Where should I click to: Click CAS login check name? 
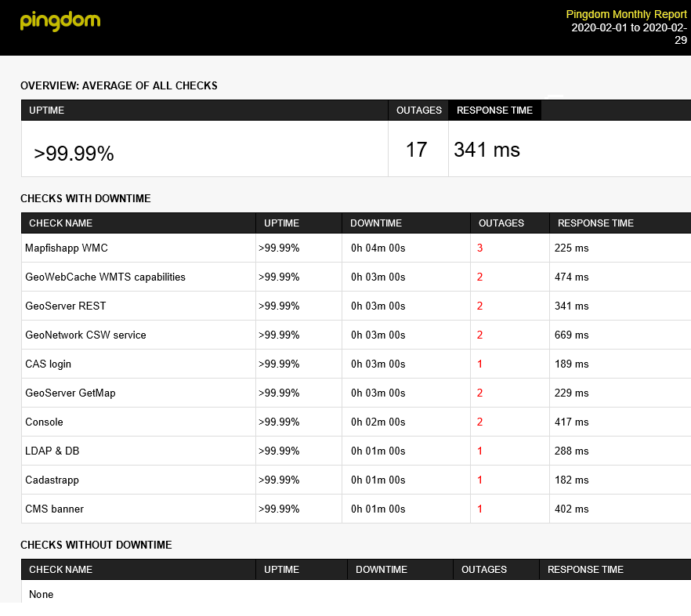(x=48, y=364)
